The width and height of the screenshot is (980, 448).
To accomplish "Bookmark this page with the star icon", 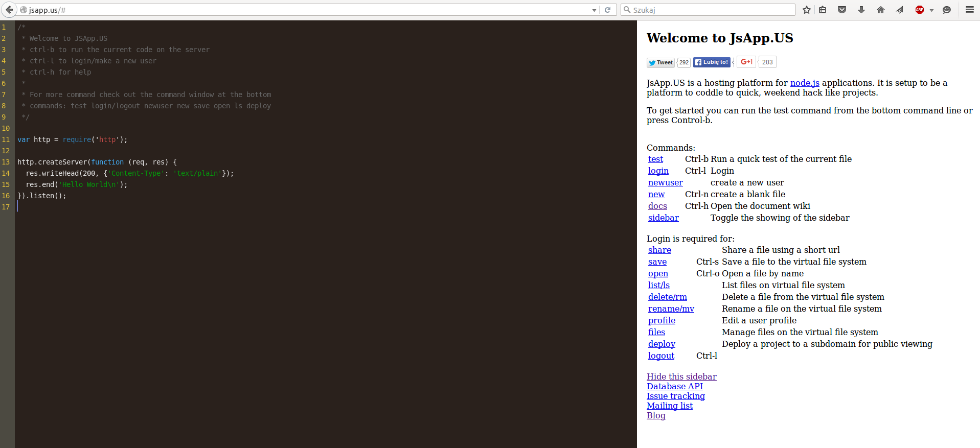I will [x=807, y=10].
